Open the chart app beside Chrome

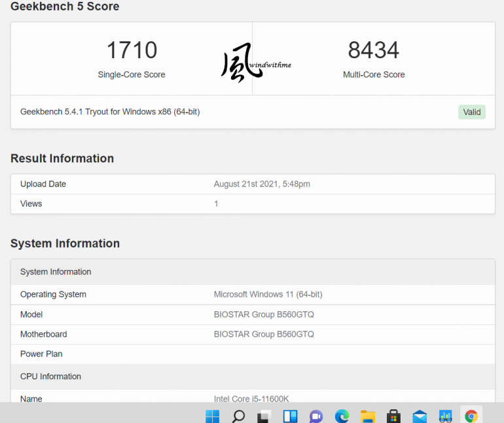click(446, 416)
